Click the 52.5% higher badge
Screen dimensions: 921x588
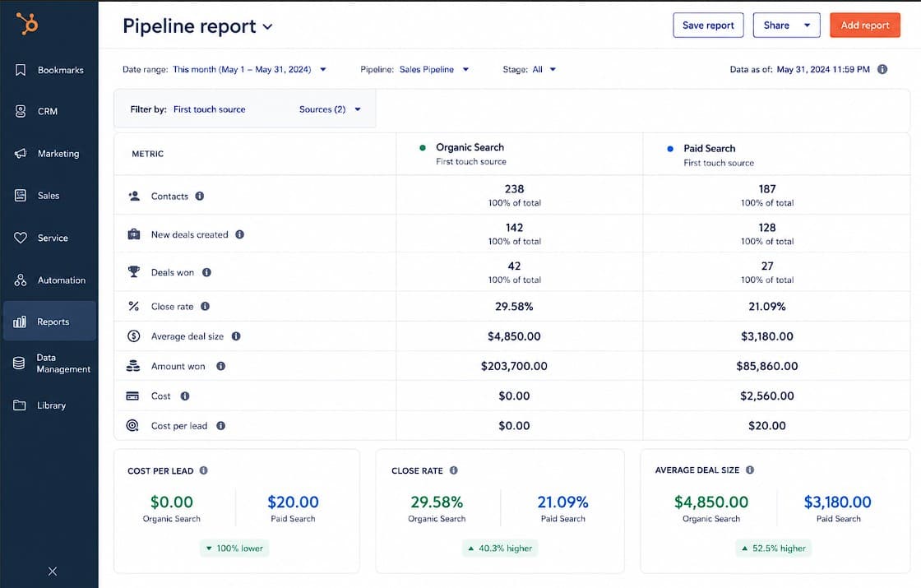click(x=773, y=548)
